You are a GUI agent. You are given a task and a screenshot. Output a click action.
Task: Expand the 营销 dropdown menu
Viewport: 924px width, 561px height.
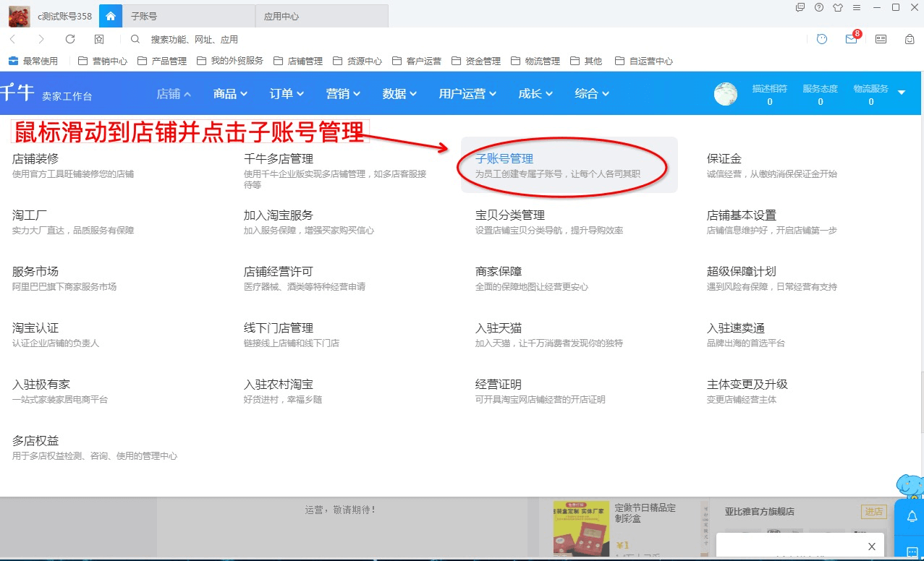click(344, 93)
